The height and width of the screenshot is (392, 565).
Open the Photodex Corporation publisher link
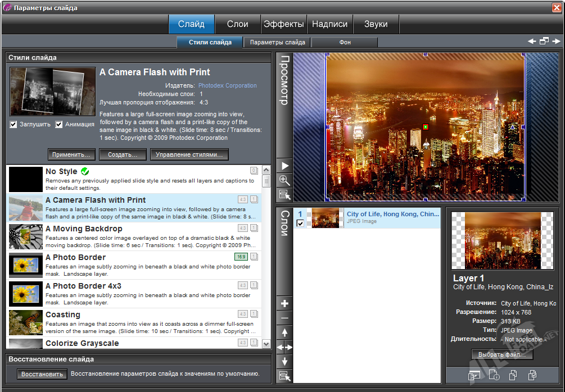(227, 85)
